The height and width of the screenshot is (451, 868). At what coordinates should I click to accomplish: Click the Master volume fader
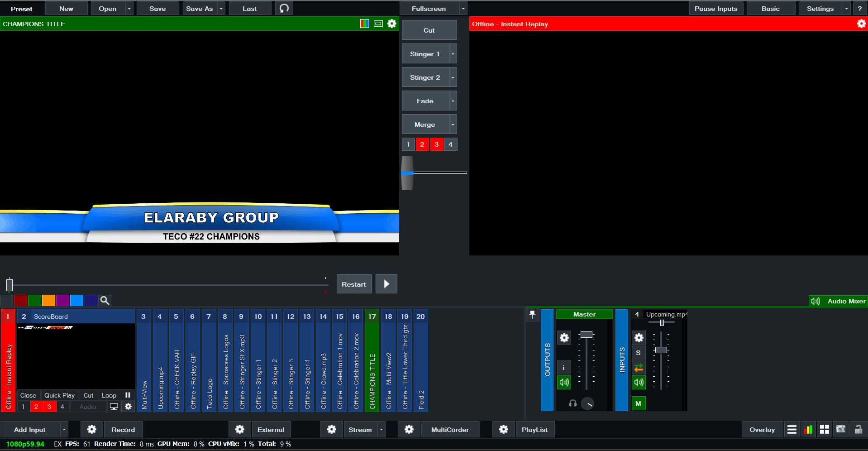pos(587,335)
